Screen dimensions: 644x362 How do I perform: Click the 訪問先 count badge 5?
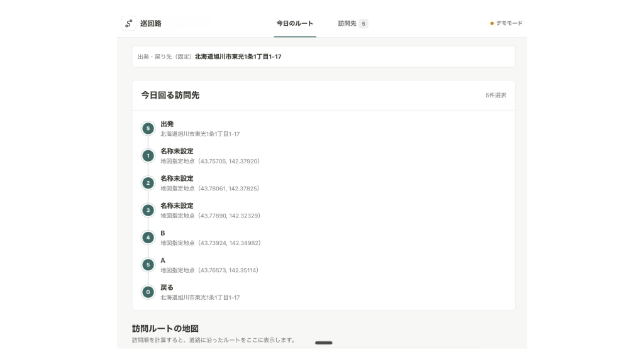364,24
